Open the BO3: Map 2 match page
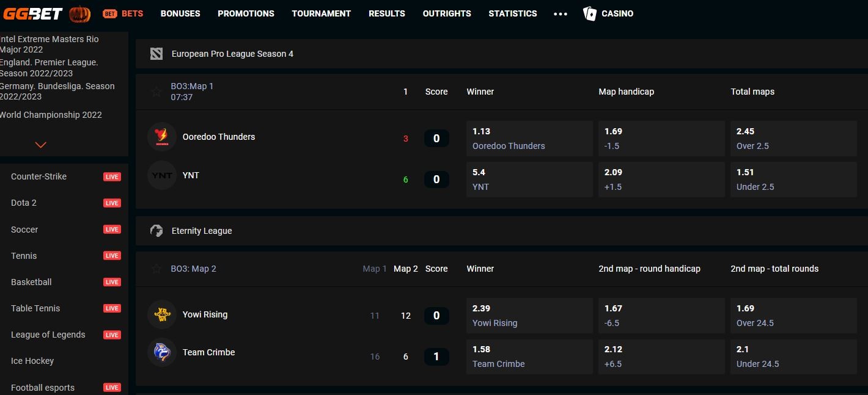868x395 pixels. (x=193, y=269)
